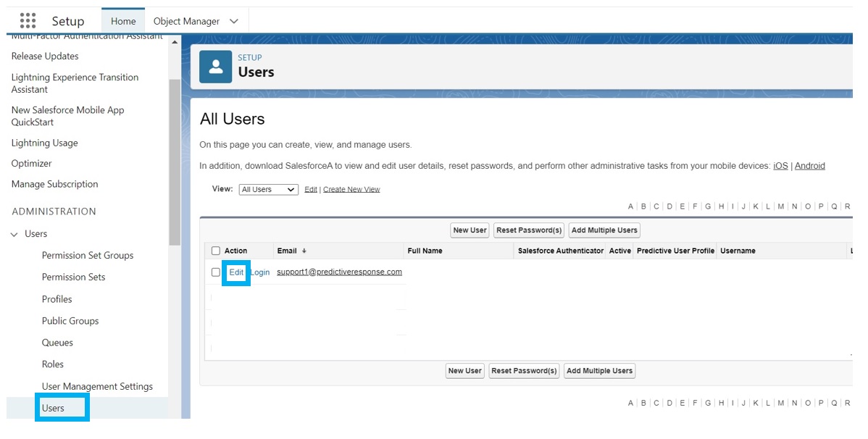
Task: Click Login link next to Edit
Action: coord(260,272)
